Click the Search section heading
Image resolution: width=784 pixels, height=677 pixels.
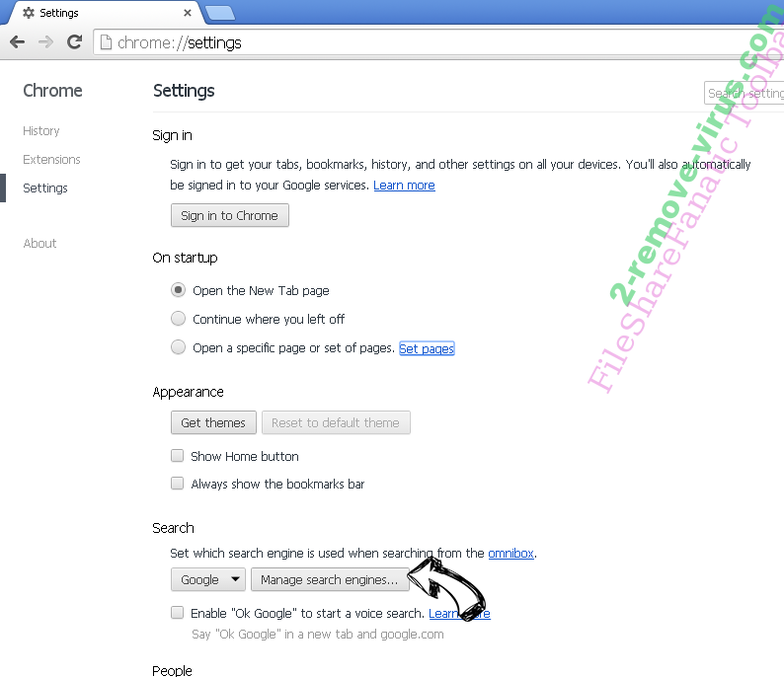coord(173,528)
